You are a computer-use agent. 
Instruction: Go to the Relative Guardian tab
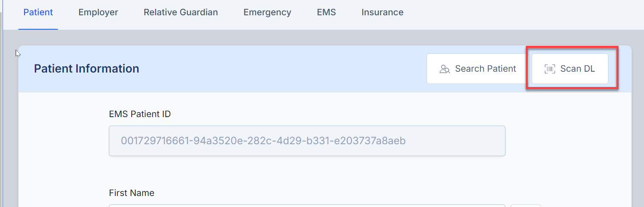(x=180, y=12)
